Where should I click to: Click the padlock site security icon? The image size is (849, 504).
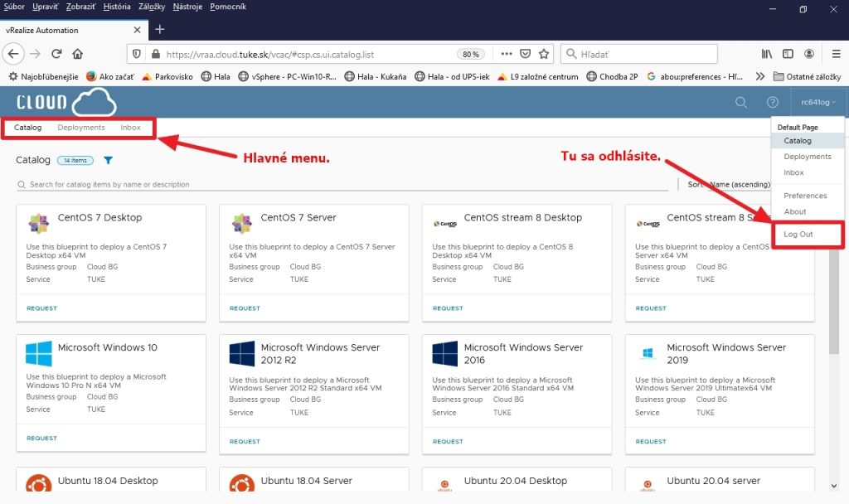(x=156, y=54)
